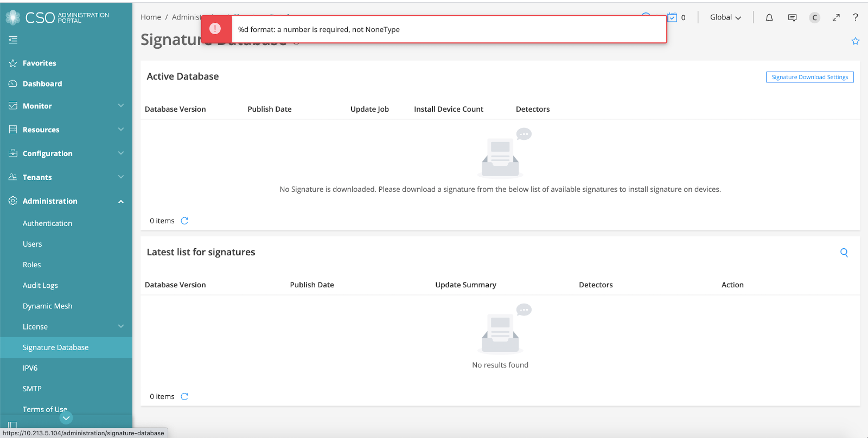Viewport: 868px width, 438px height.
Task: Search the latest signatures list
Action: point(844,252)
